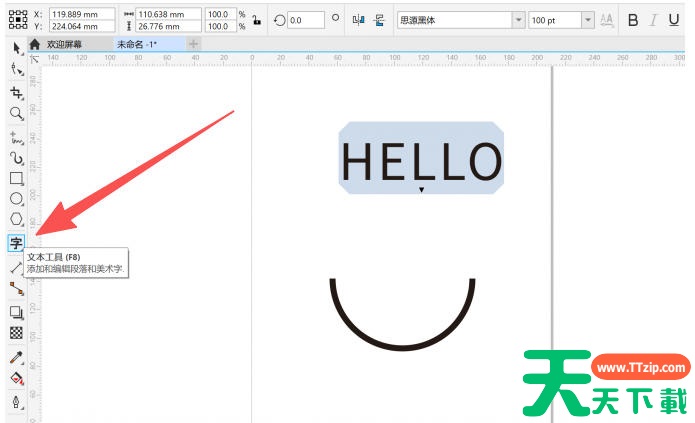Viewport: 695px width, 423px height.
Task: Switch to the 欢迎屏幕 tab
Action: pyautogui.click(x=64, y=44)
